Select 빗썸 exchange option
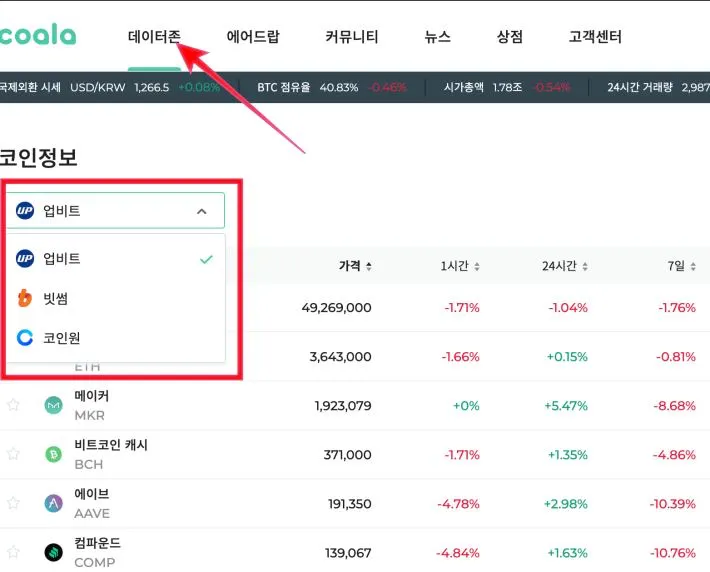The image size is (710, 572). click(115, 298)
